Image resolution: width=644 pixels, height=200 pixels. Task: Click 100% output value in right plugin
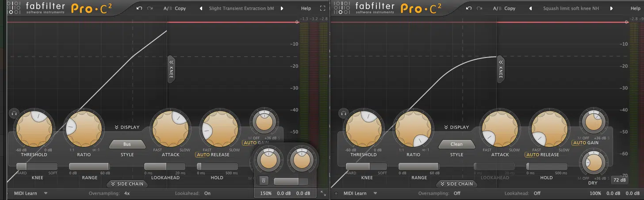click(595, 193)
